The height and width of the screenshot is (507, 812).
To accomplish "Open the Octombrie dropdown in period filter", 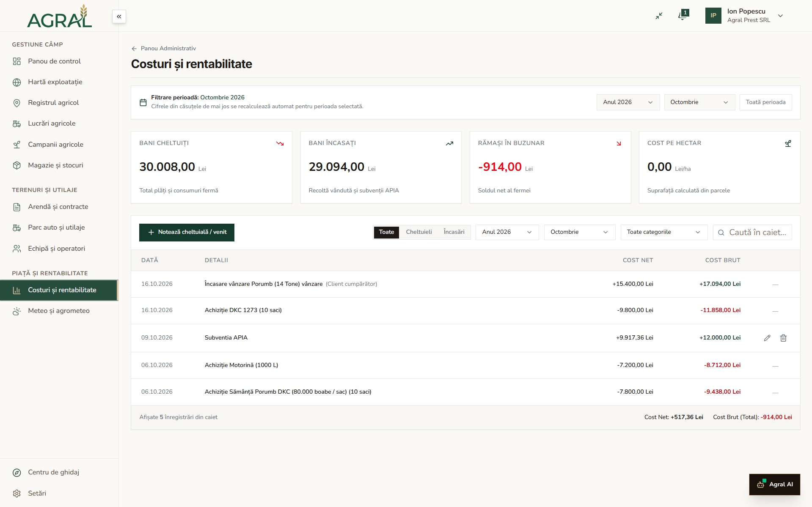I will (x=699, y=102).
